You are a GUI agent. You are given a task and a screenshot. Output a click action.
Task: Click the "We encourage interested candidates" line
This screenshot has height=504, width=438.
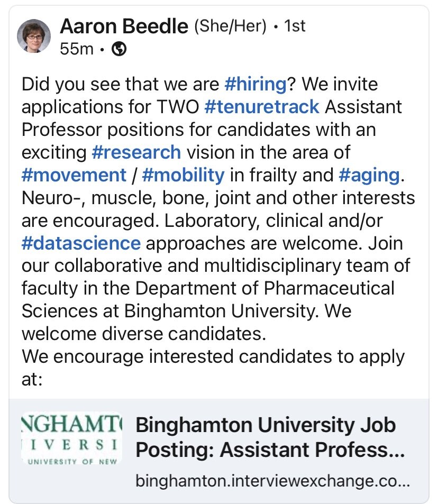[213, 356]
